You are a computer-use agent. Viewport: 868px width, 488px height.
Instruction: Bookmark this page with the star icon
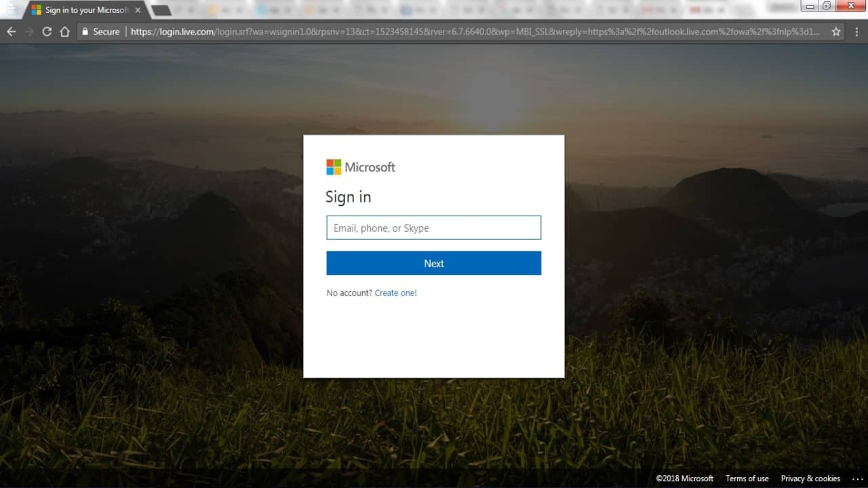tap(836, 32)
